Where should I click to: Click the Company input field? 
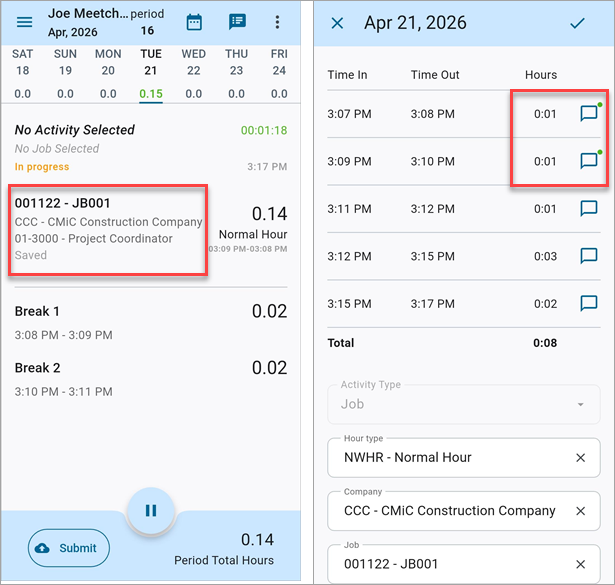click(464, 511)
